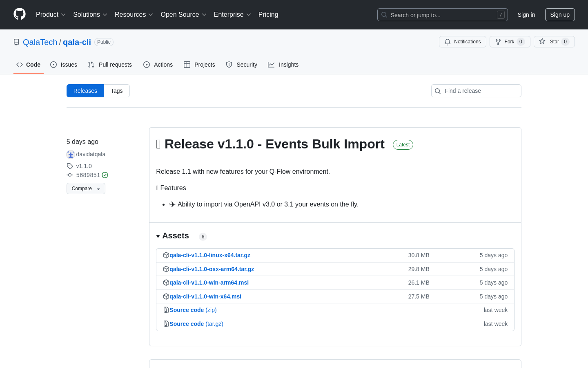Viewport: 588px width, 368px height.
Task: Open the Issues tab
Action: coord(64,65)
